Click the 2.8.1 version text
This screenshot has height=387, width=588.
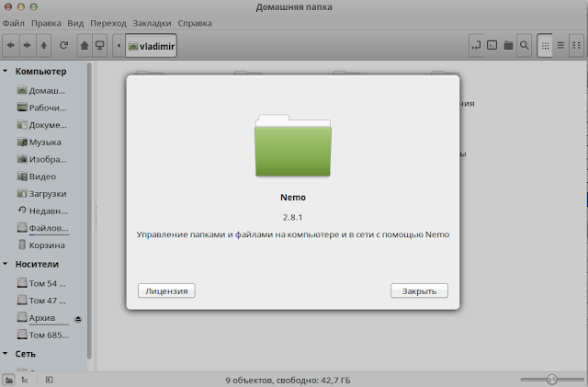click(x=292, y=217)
